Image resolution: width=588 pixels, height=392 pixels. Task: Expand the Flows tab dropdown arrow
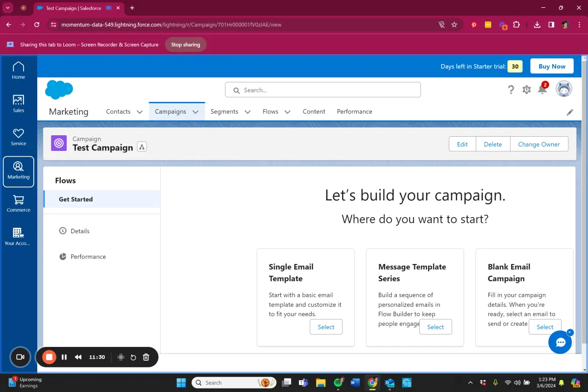click(x=288, y=112)
